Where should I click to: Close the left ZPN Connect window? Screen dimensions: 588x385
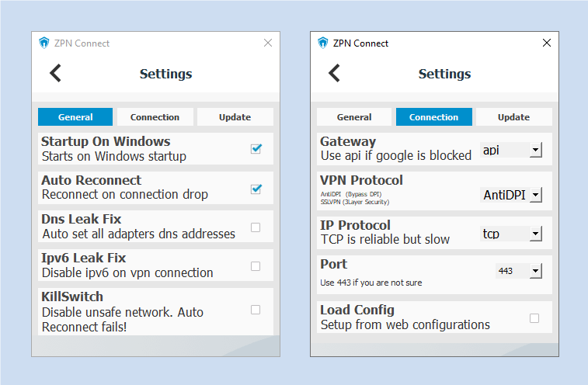[x=268, y=43]
